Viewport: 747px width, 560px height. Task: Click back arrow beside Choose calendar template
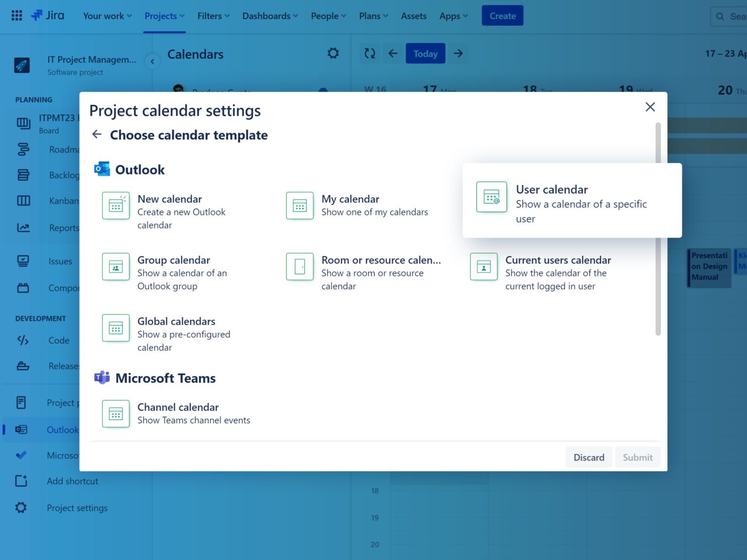pyautogui.click(x=97, y=135)
